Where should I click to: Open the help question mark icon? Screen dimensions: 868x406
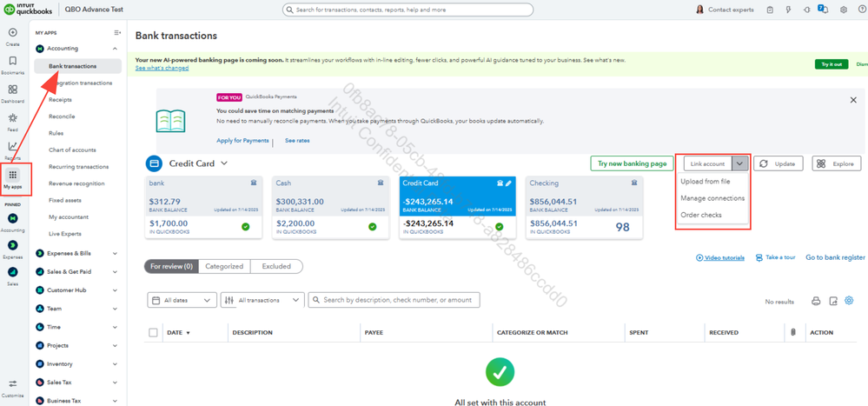coord(862,10)
